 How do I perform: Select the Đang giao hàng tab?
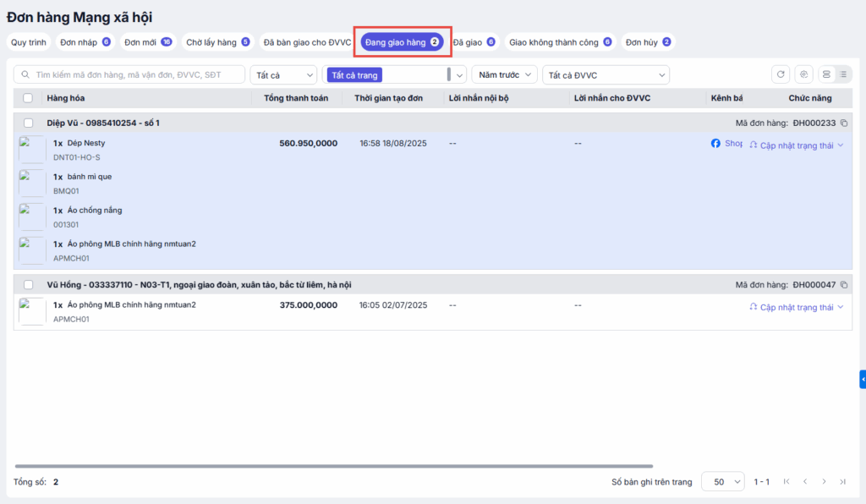pos(402,42)
